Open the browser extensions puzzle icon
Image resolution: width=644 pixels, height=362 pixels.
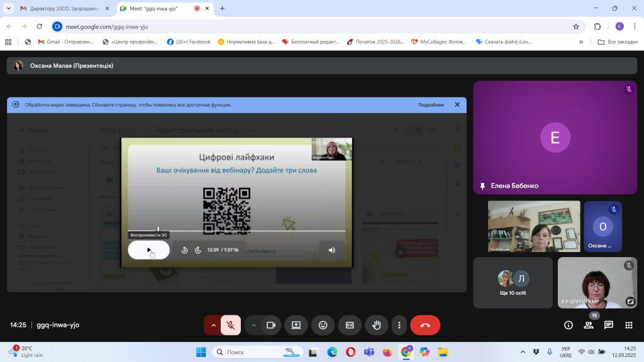597,26
